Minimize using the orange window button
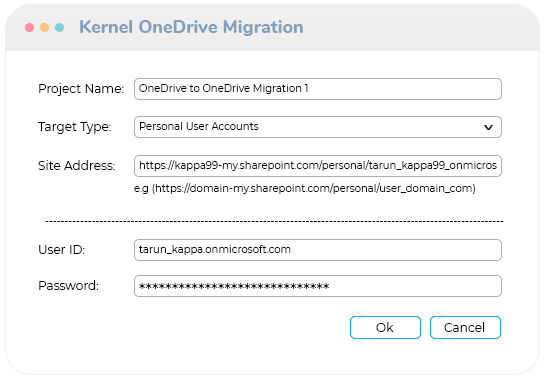 pyautogui.click(x=44, y=27)
